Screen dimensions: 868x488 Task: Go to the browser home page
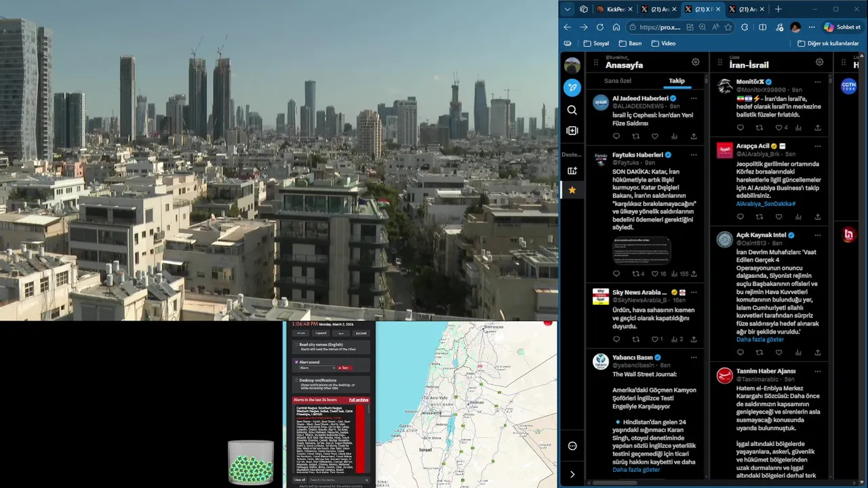616,27
